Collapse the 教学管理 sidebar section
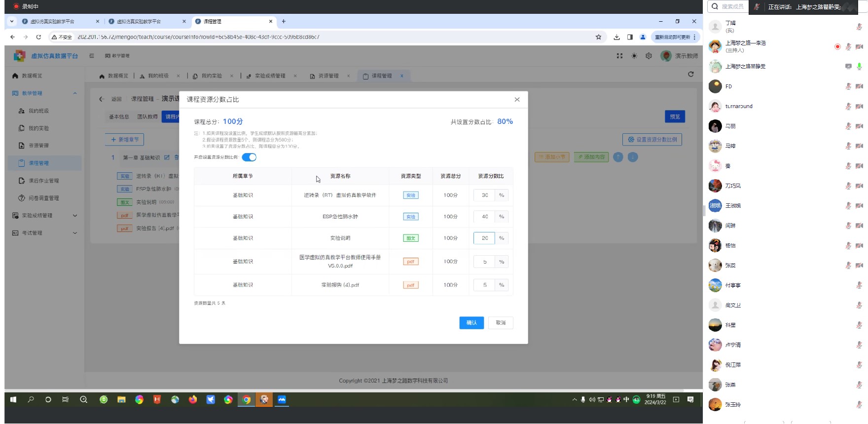The height and width of the screenshot is (424, 868). tap(75, 93)
